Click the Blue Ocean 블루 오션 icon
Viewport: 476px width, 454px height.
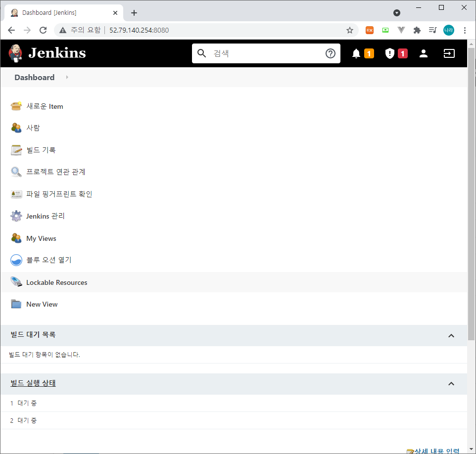coord(16,260)
